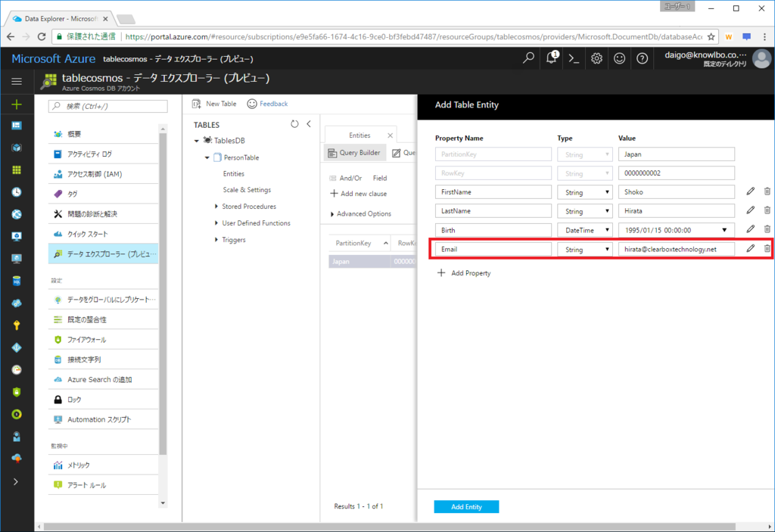Open 接続文字列 menu item
This screenshot has height=532, width=775.
(x=103, y=359)
